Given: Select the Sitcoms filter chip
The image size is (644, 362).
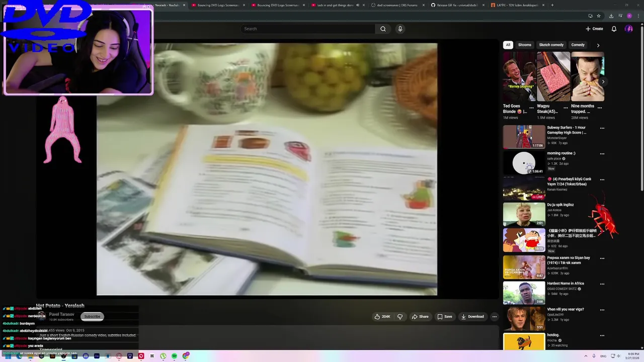Looking at the screenshot, I should [x=525, y=45].
